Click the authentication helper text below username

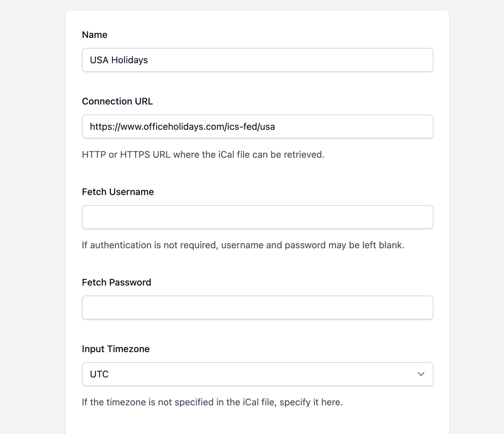pyautogui.click(x=243, y=245)
